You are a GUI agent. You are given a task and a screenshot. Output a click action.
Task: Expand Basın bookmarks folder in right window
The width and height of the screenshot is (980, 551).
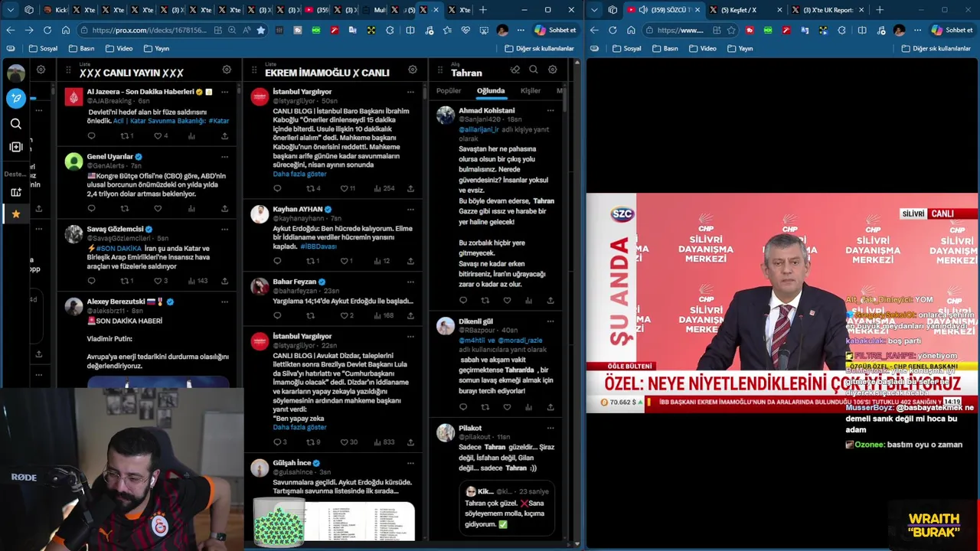click(665, 48)
